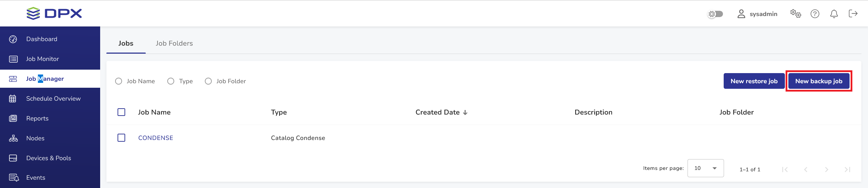Click the Schedule Overview calendar icon
868x188 pixels.
coord(13,99)
